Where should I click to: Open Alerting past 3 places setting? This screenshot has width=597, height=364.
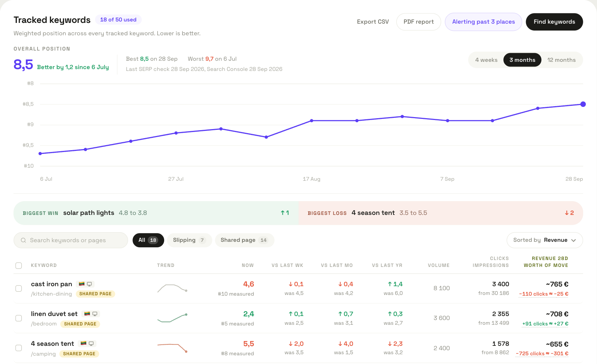click(x=483, y=22)
